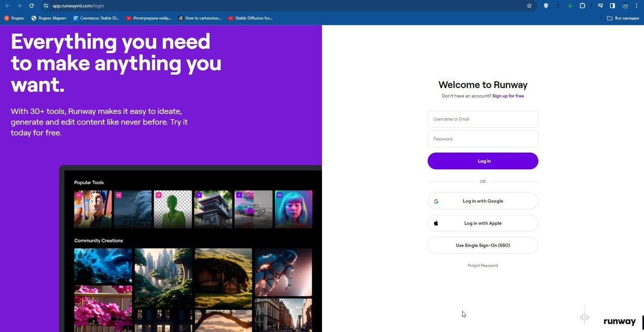Open the browser profile avatar
644x332 pixels.
point(625,5)
